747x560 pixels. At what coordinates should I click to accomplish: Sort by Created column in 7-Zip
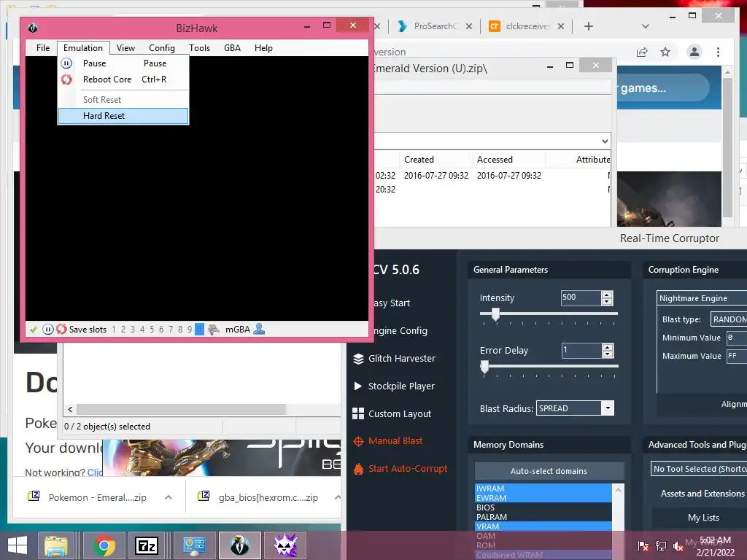pos(436,160)
